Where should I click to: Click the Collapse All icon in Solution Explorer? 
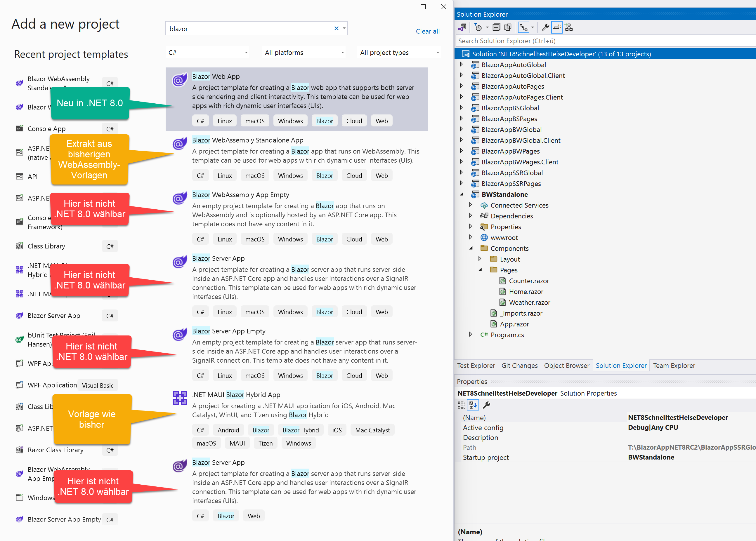[496, 27]
